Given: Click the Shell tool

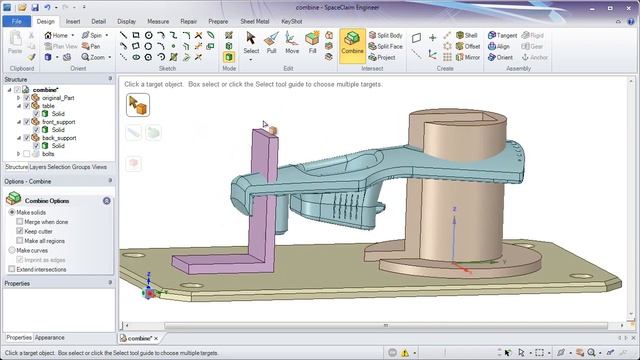Looking at the screenshot, I should [x=467, y=35].
